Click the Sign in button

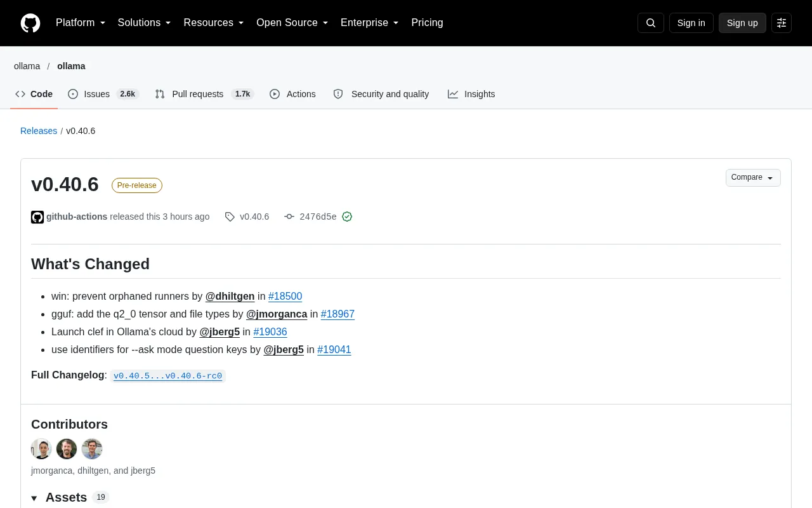click(x=691, y=23)
